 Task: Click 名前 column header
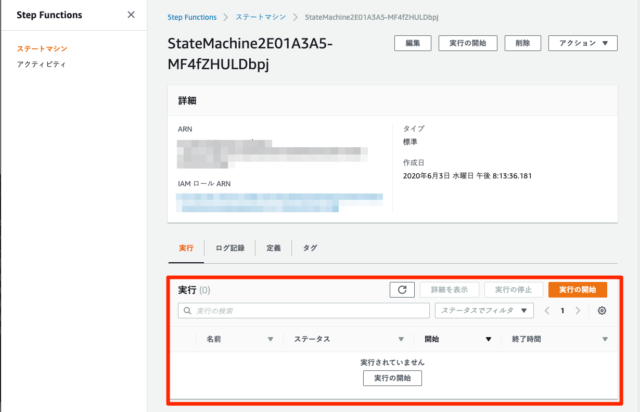tap(213, 339)
